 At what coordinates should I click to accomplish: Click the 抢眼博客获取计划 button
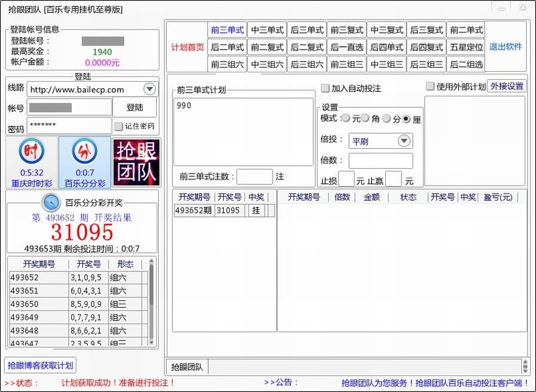point(40,365)
